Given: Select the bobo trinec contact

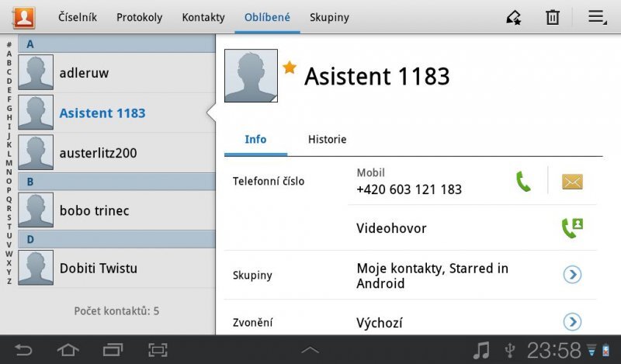Looking at the screenshot, I should coord(116,210).
